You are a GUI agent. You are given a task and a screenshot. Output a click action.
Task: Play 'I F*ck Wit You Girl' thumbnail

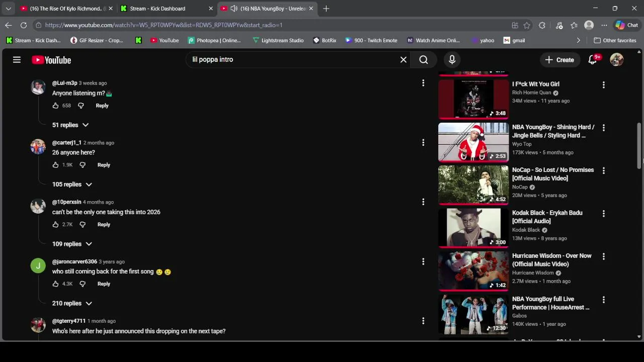(473, 99)
